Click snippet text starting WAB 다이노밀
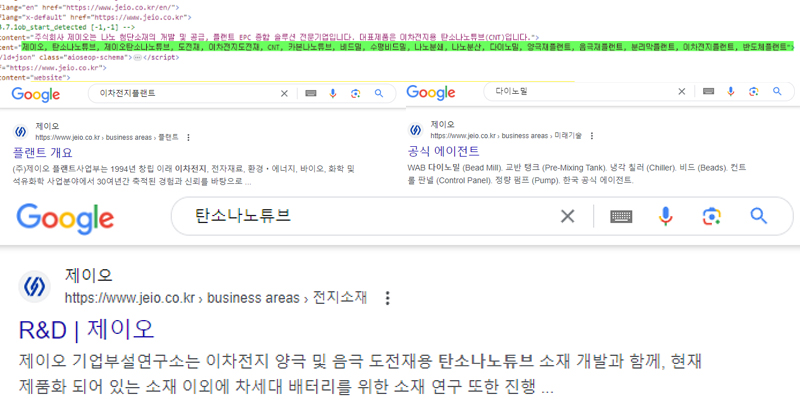 577,174
